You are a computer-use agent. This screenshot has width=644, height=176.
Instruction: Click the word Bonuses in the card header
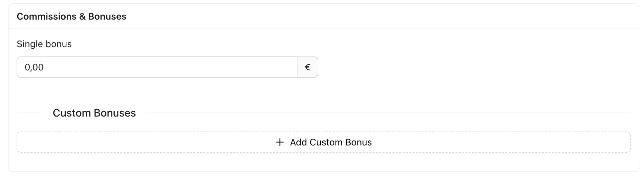coord(107,17)
